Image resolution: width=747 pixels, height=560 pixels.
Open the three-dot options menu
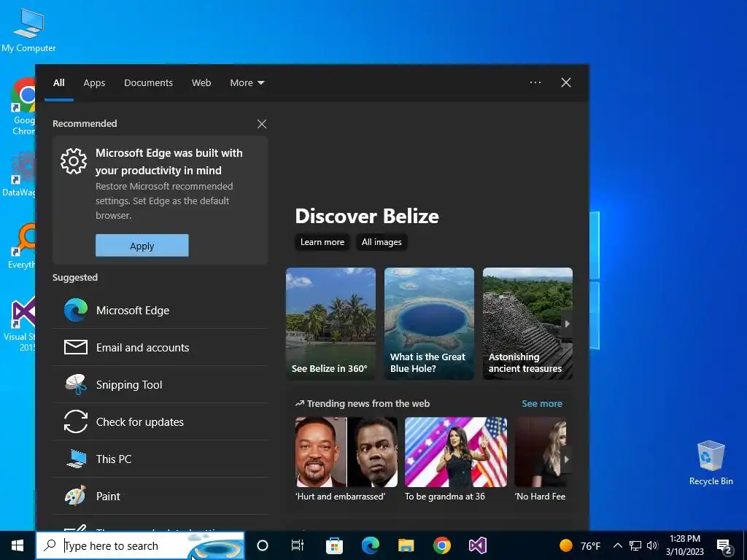point(535,82)
